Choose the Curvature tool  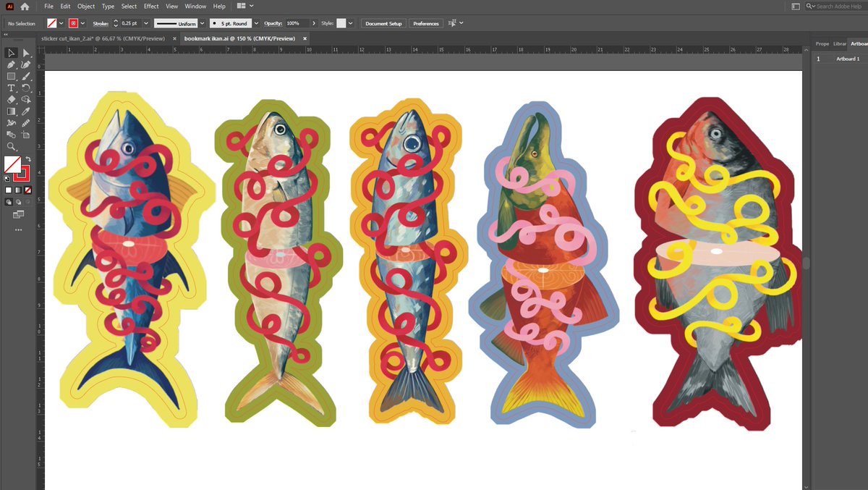pyautogui.click(x=26, y=64)
